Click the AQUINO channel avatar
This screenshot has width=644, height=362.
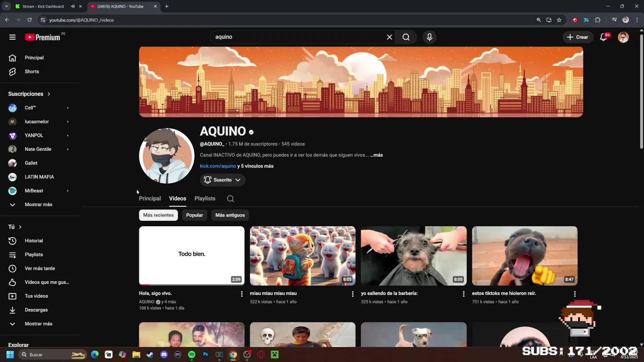(167, 156)
